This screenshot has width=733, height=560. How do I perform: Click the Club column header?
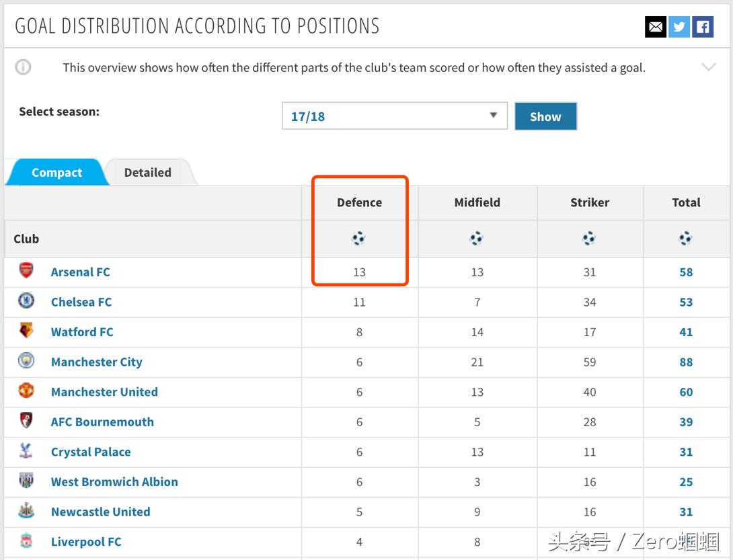click(x=26, y=239)
